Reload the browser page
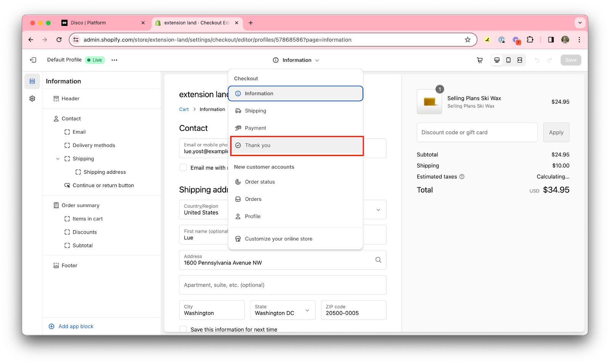 59,40
